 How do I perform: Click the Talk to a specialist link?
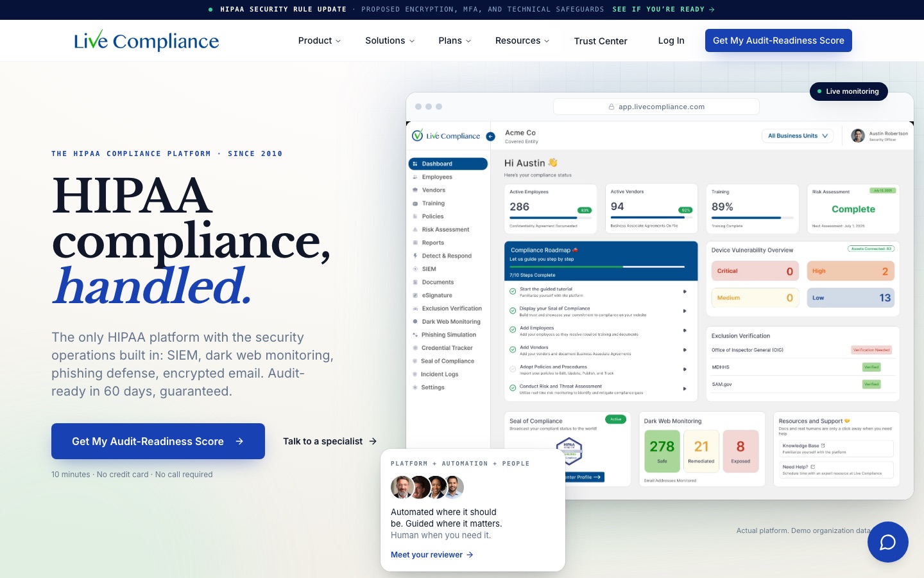[x=330, y=441]
